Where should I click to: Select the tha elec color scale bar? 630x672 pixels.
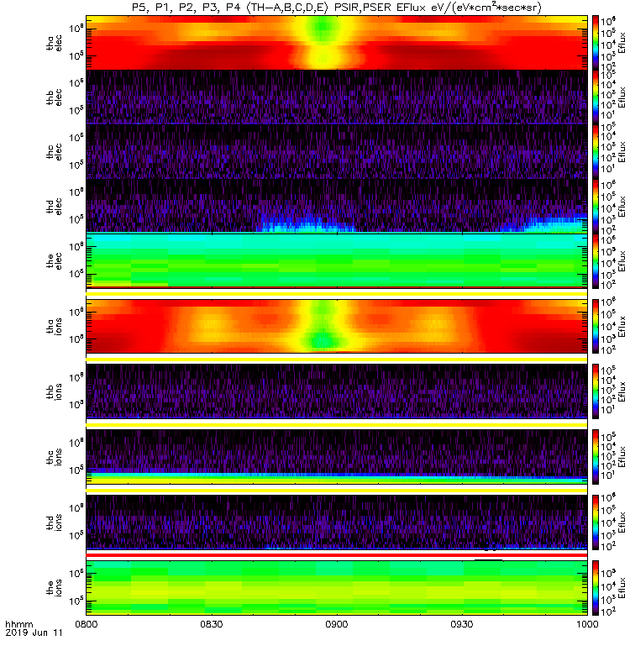(x=596, y=43)
